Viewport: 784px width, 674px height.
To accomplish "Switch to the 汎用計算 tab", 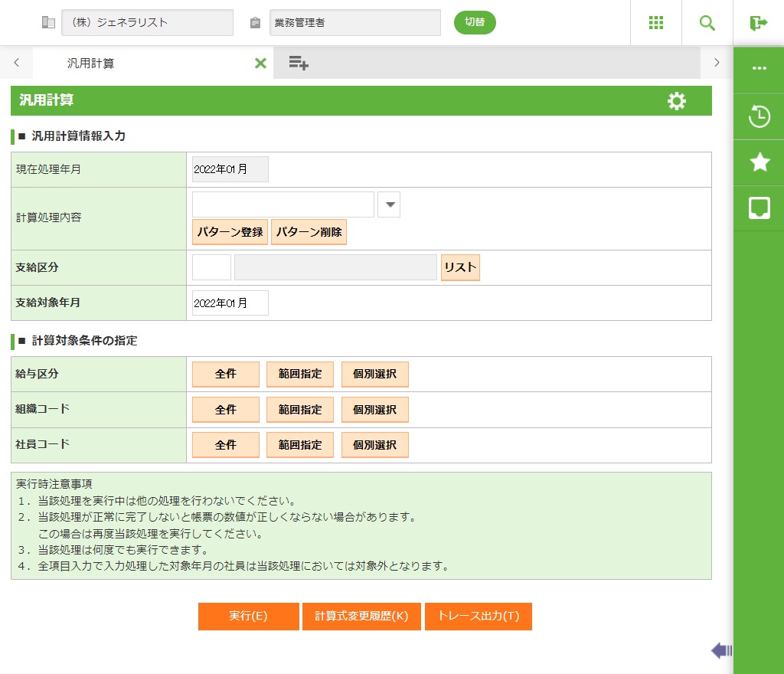I will click(91, 64).
